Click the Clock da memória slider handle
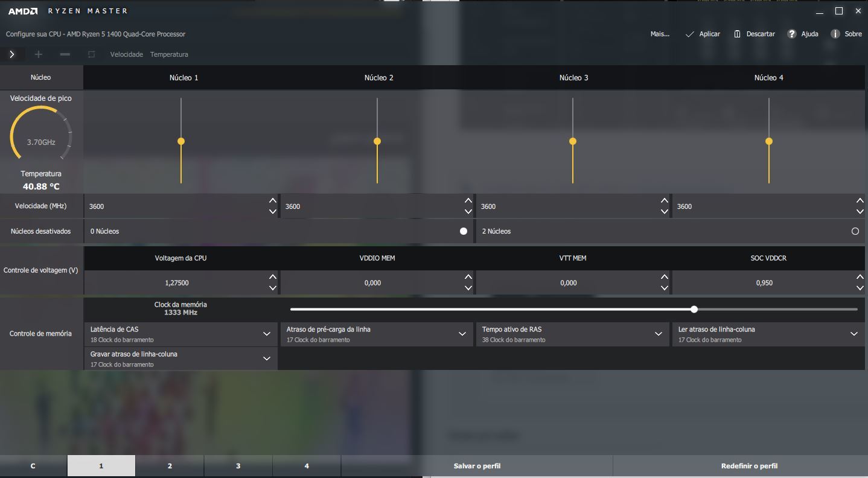Viewport: 868px width, 478px height. tap(694, 309)
